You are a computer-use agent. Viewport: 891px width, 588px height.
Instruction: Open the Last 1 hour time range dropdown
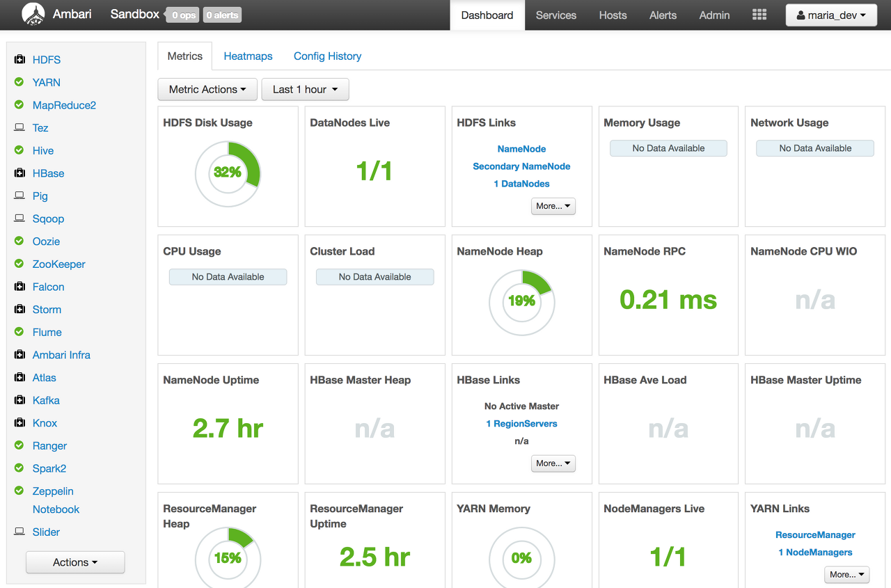[x=305, y=89]
